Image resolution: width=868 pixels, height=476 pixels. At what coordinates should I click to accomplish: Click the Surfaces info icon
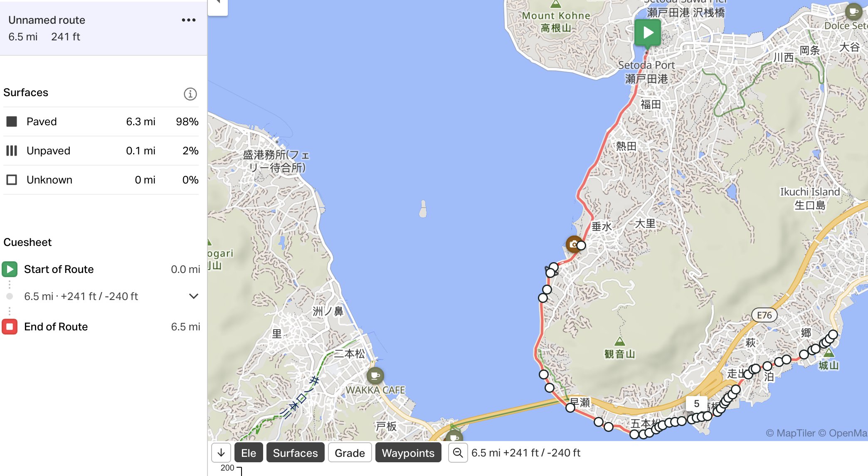click(x=190, y=94)
